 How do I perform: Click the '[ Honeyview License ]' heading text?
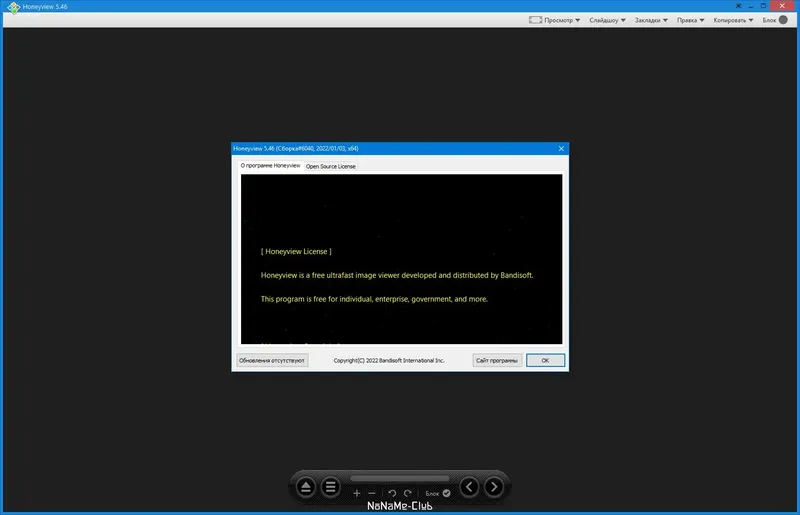[296, 252]
